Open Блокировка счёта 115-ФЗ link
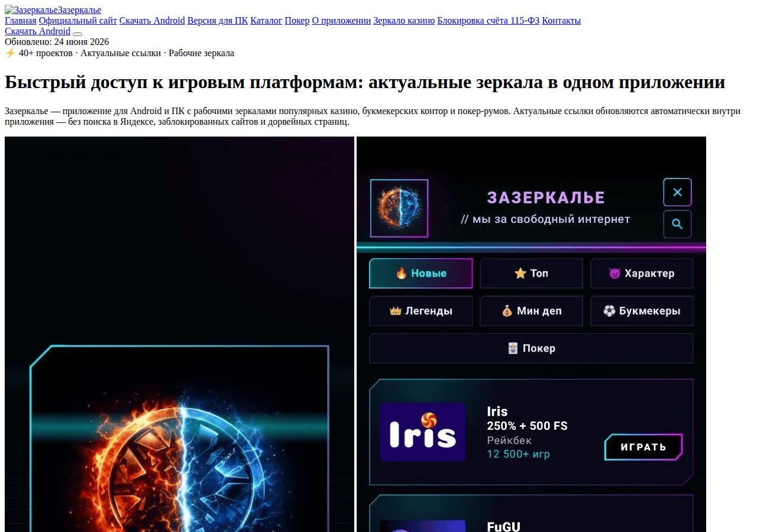This screenshot has height=532, width=757. coord(489,21)
